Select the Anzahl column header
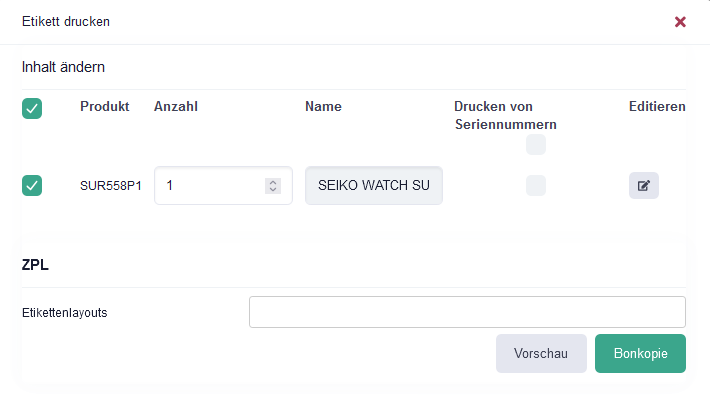Image resolution: width=710 pixels, height=398 pixels. (176, 106)
